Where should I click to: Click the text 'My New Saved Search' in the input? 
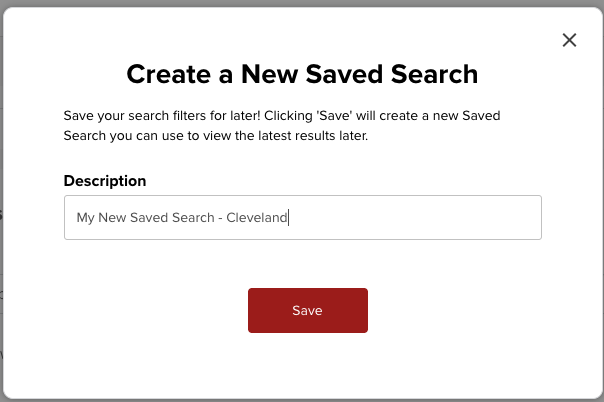[x=146, y=217]
